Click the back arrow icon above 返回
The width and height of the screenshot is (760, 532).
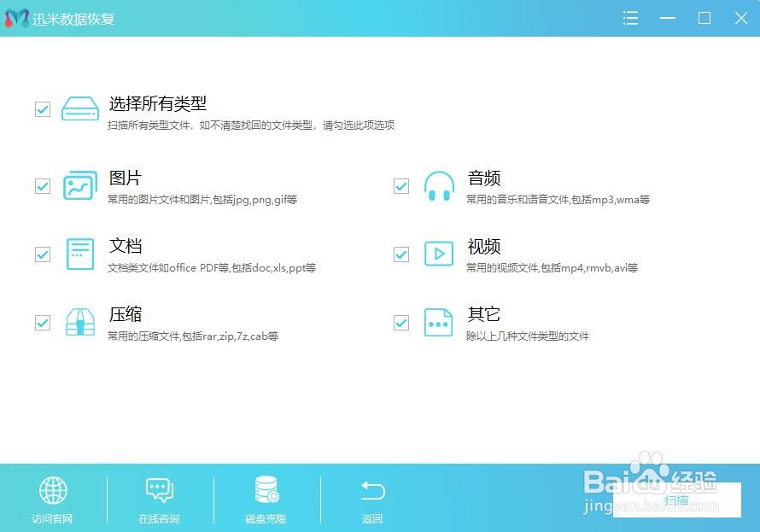[371, 490]
